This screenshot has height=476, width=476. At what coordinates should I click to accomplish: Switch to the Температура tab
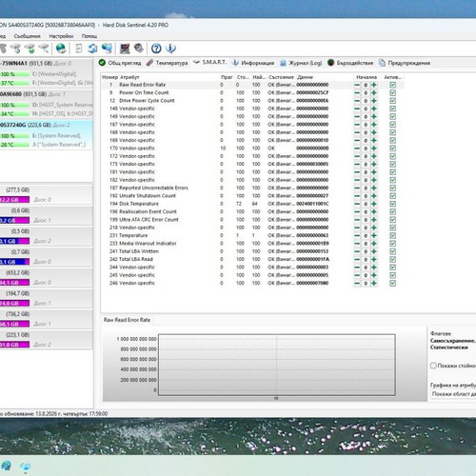coord(167,63)
